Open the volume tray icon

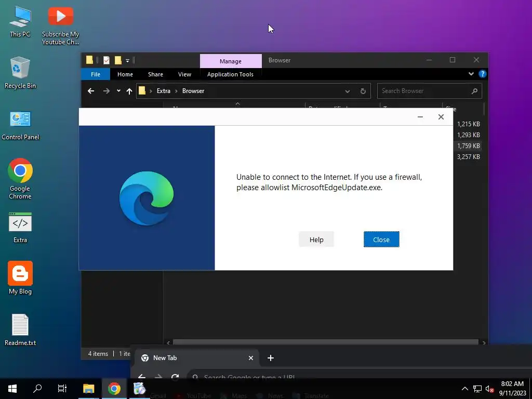coord(489,389)
